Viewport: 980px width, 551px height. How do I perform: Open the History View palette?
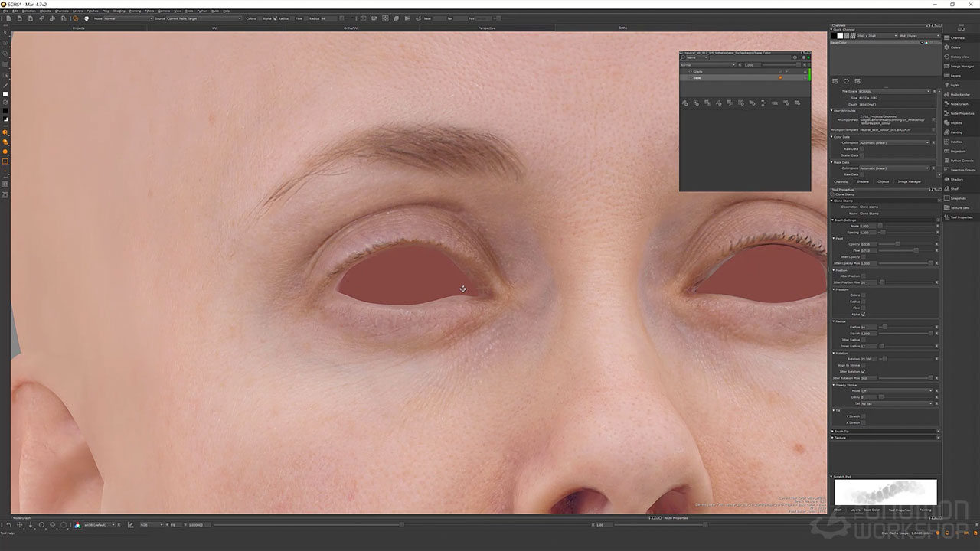click(959, 57)
